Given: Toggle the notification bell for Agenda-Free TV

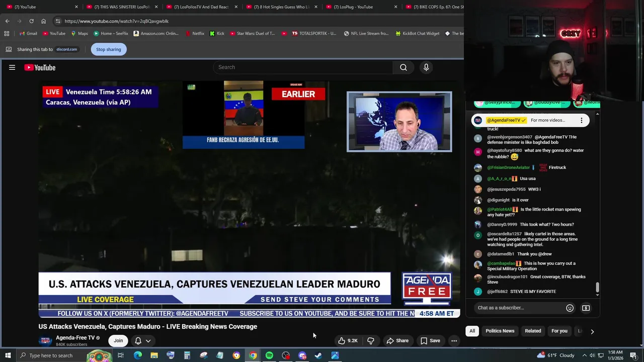Looking at the screenshot, I should click(x=138, y=341).
